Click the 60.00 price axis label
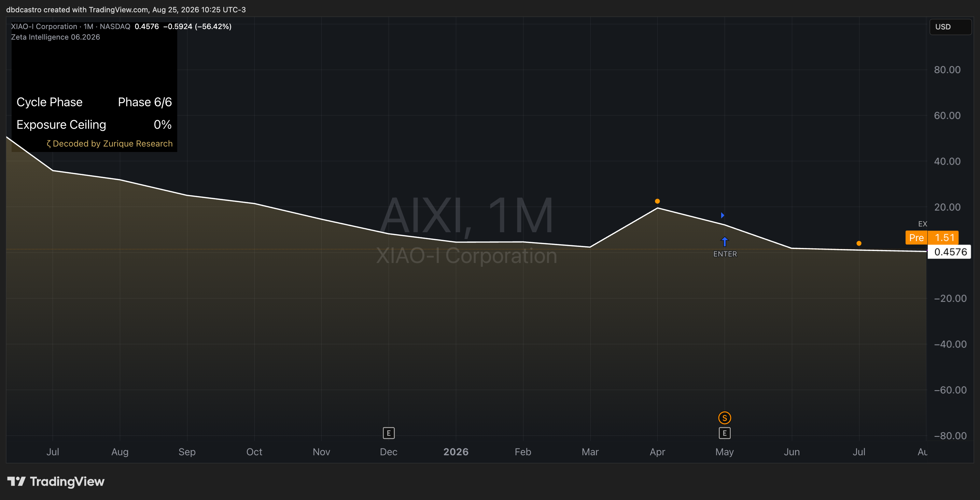Viewport: 980px width, 500px height. pyautogui.click(x=947, y=115)
